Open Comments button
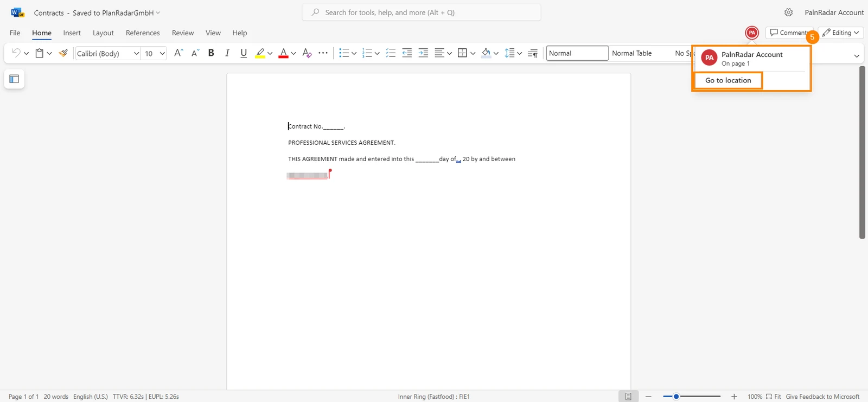 point(788,33)
